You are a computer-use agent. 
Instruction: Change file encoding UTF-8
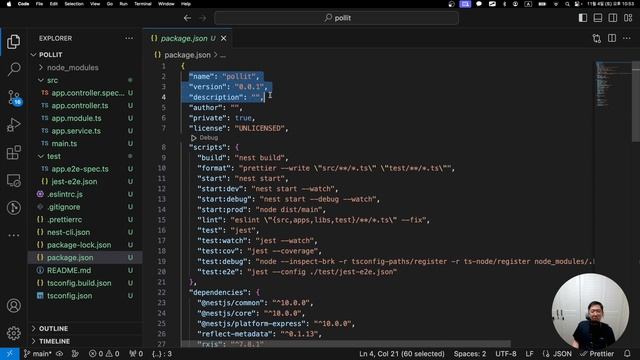point(506,354)
